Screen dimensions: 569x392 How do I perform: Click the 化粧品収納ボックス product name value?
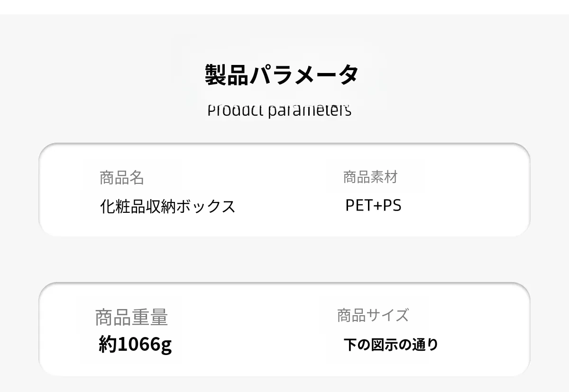[x=167, y=206]
